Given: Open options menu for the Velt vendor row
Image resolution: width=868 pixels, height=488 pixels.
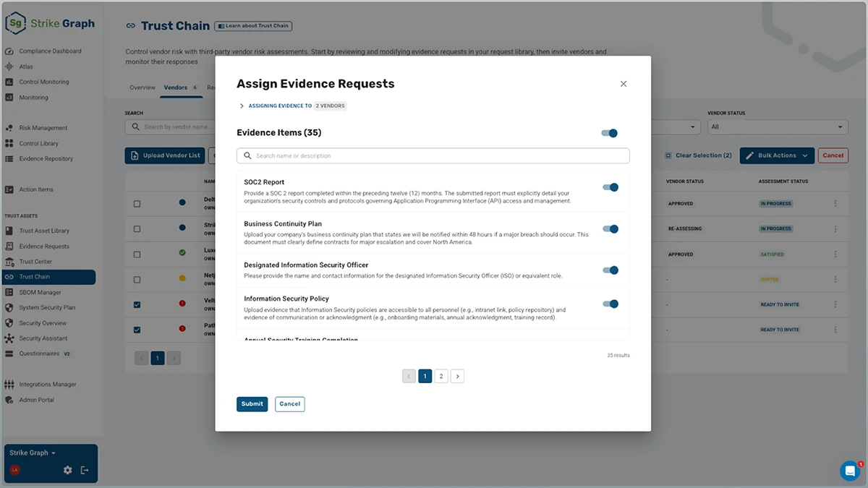Looking at the screenshot, I should coord(835,304).
